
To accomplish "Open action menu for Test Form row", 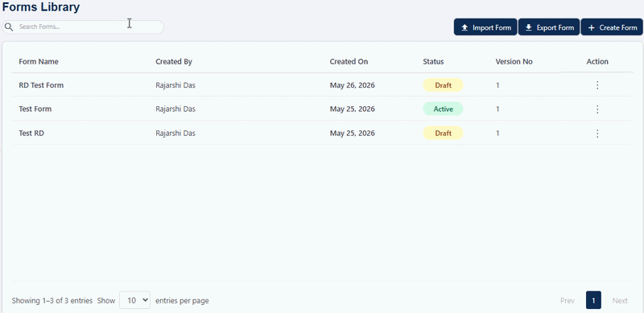I will 597,109.
